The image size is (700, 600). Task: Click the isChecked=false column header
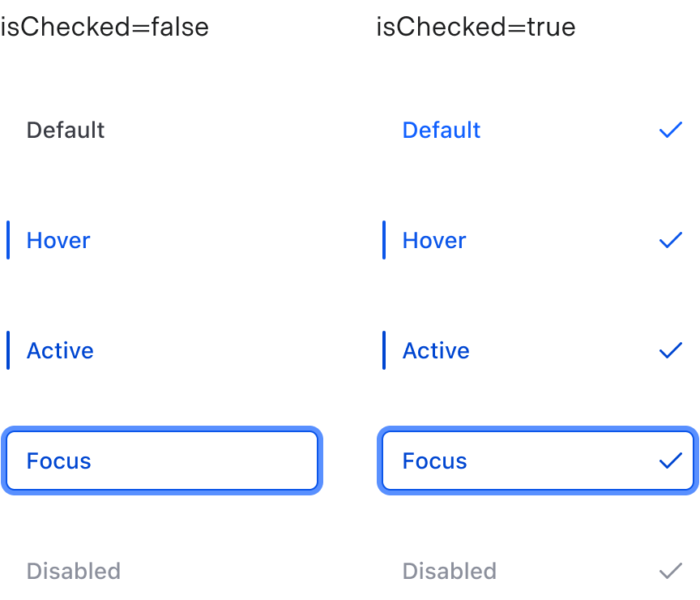[x=105, y=27]
